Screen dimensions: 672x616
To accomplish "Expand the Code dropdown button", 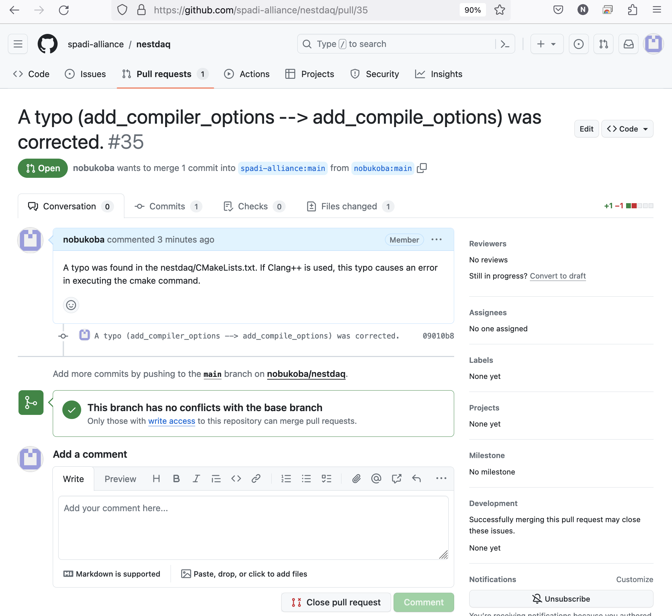I will click(627, 129).
